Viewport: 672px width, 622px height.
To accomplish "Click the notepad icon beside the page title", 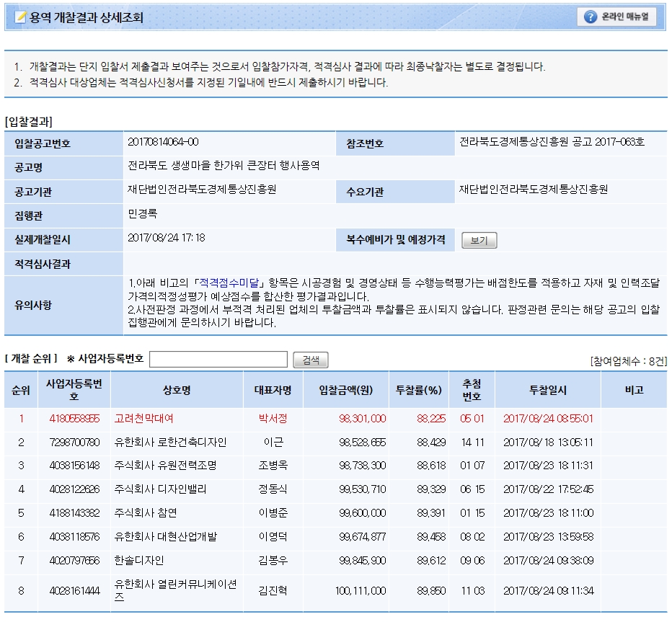I will pyautogui.click(x=20, y=17).
